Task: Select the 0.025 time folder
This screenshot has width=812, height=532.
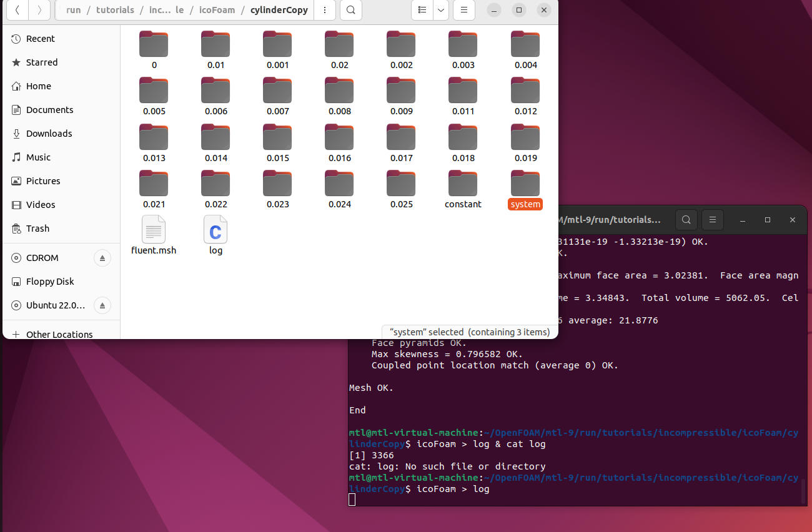Action: (x=401, y=190)
